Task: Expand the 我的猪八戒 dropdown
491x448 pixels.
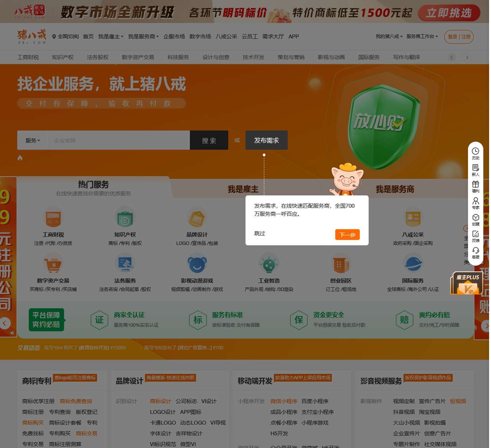Action: tap(389, 36)
